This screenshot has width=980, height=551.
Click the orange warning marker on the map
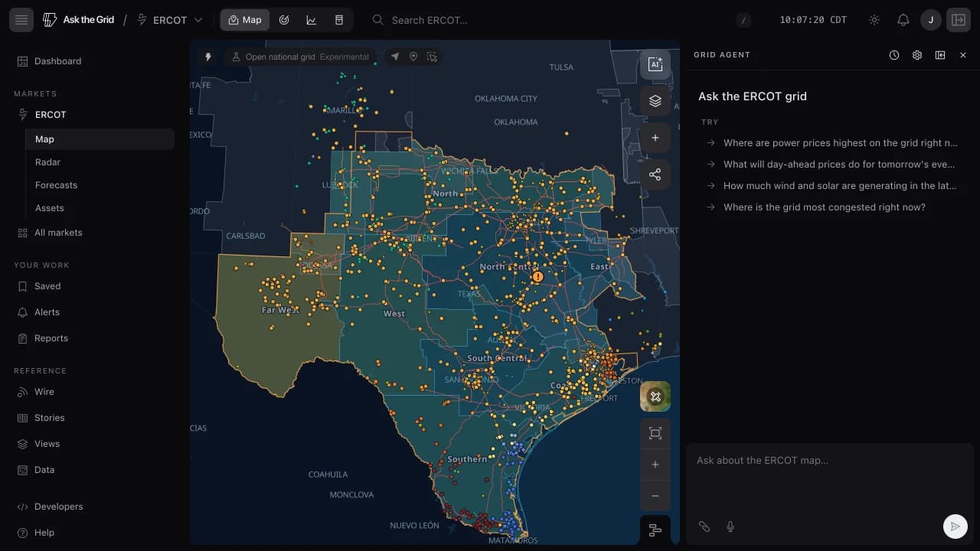(x=538, y=277)
